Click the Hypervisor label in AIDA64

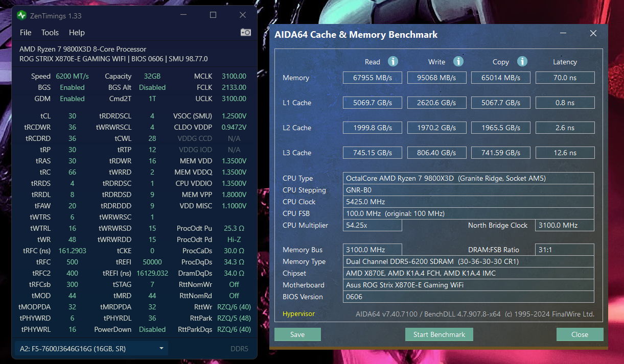[298, 313]
